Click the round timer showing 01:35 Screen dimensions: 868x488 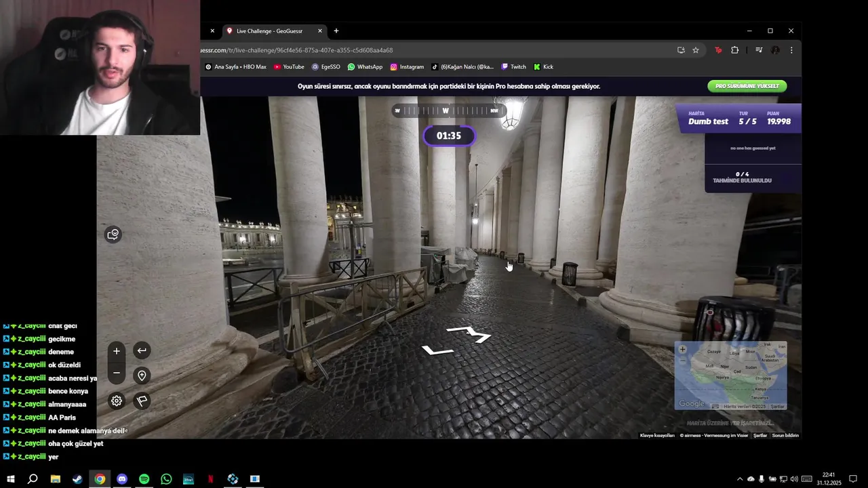[x=449, y=136]
